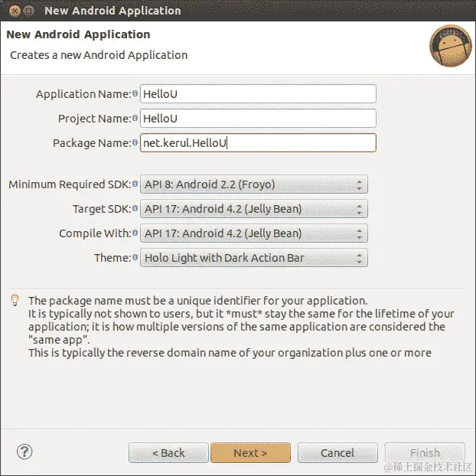Click the 'Package Name:' label

click(92, 143)
